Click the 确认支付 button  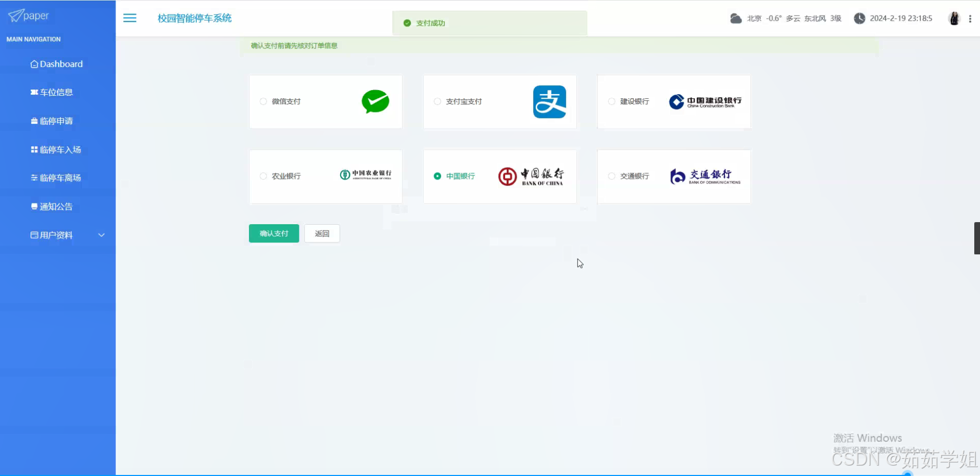click(274, 234)
